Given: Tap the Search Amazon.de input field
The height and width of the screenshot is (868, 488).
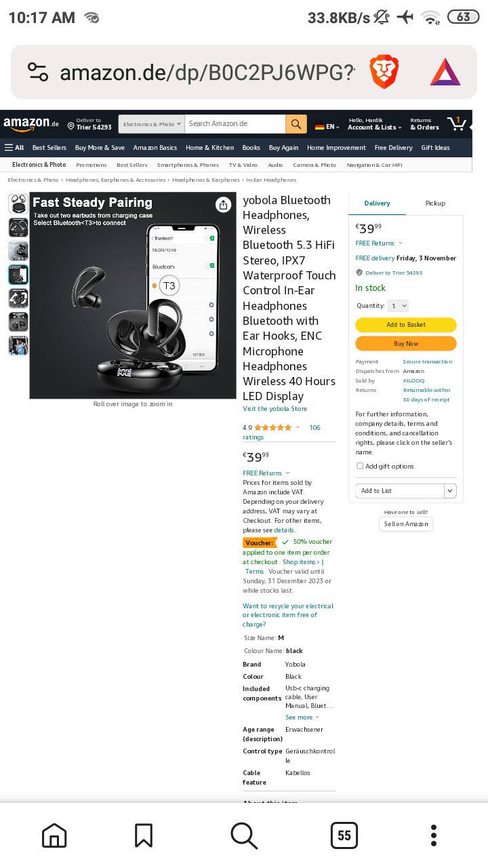Looking at the screenshot, I should click(x=235, y=124).
